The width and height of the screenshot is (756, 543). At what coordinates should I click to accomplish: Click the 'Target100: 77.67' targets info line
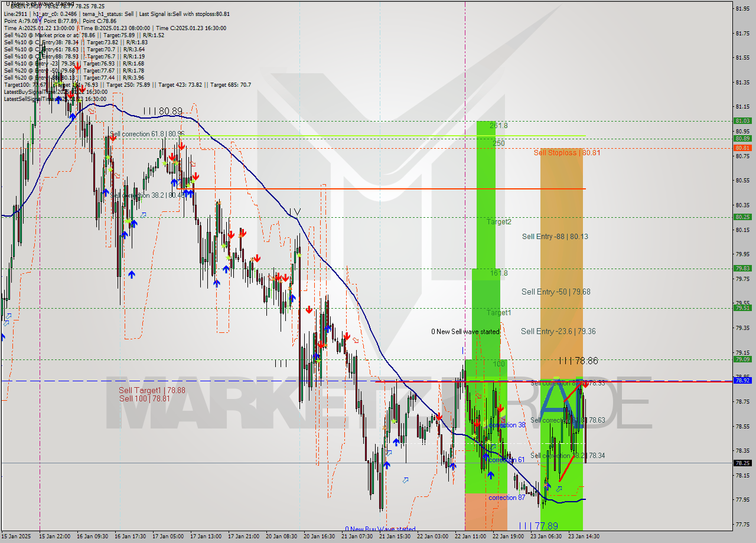tap(127, 85)
